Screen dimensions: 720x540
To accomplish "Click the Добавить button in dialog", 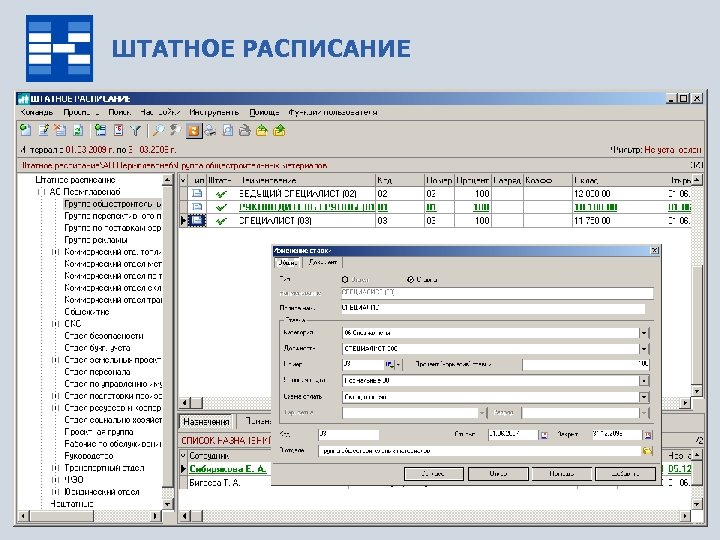I will pos(625,474).
